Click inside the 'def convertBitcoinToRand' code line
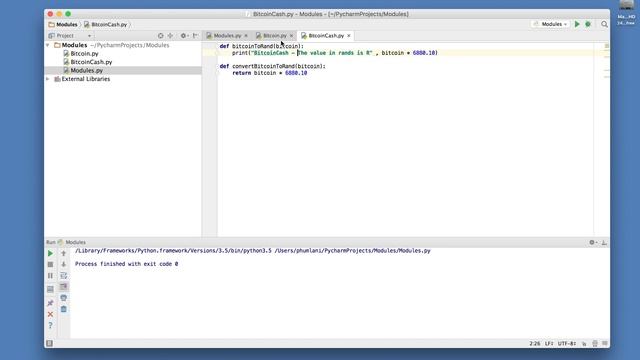 point(273,66)
